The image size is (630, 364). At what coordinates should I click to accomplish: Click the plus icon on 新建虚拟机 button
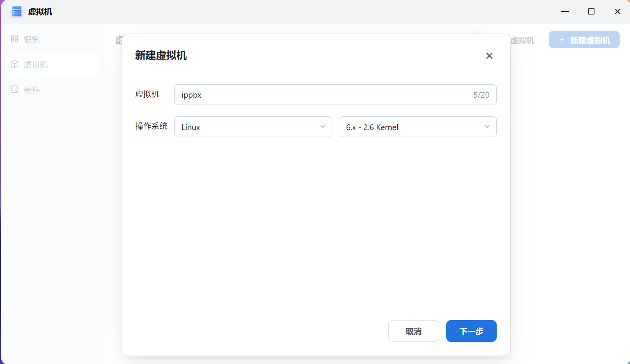pos(562,40)
